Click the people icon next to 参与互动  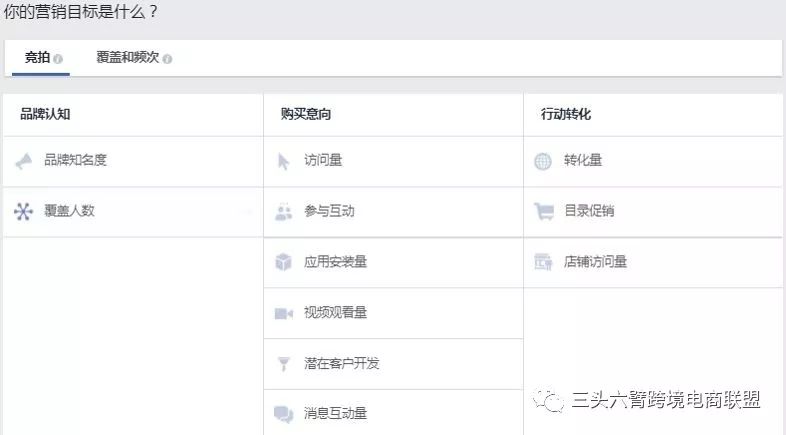pyautogui.click(x=284, y=212)
